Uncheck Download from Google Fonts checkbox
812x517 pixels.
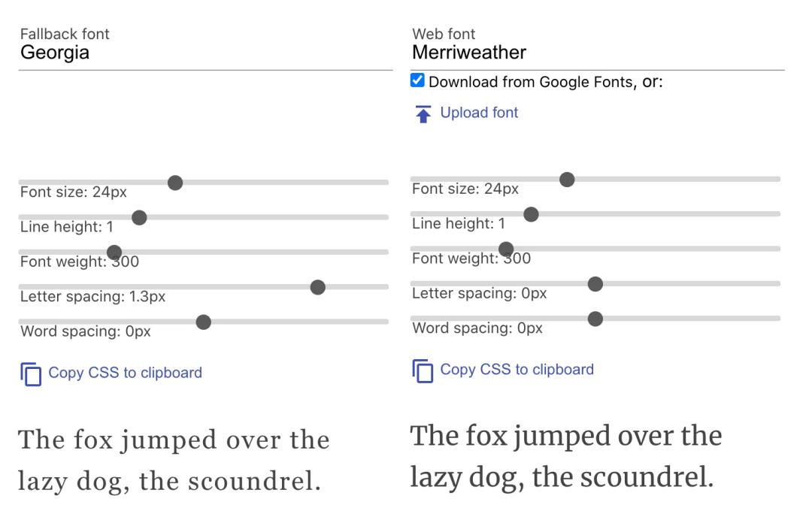418,81
